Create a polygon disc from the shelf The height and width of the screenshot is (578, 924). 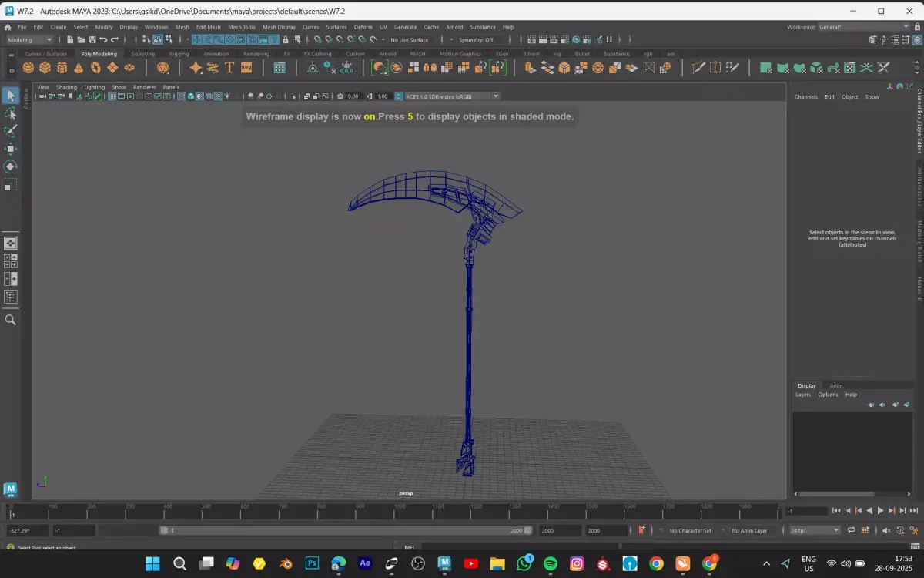(129, 68)
